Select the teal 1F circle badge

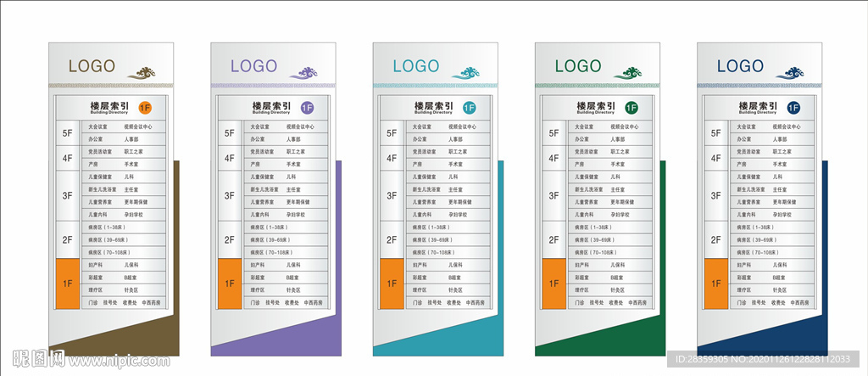pyautogui.click(x=470, y=107)
